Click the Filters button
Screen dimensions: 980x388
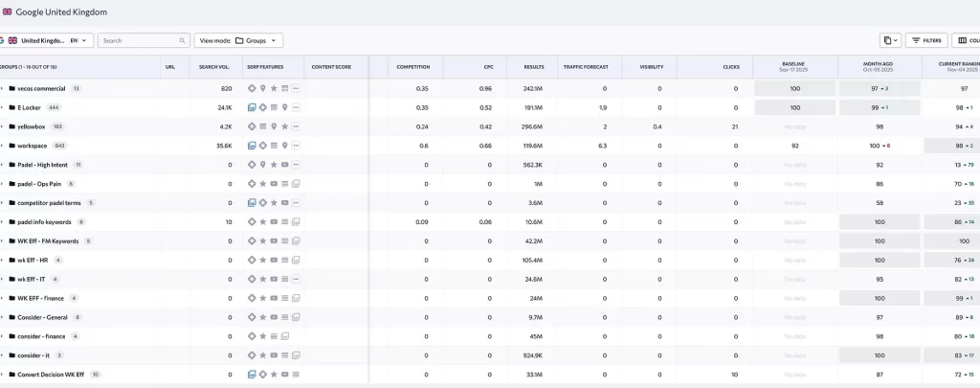click(x=925, y=40)
